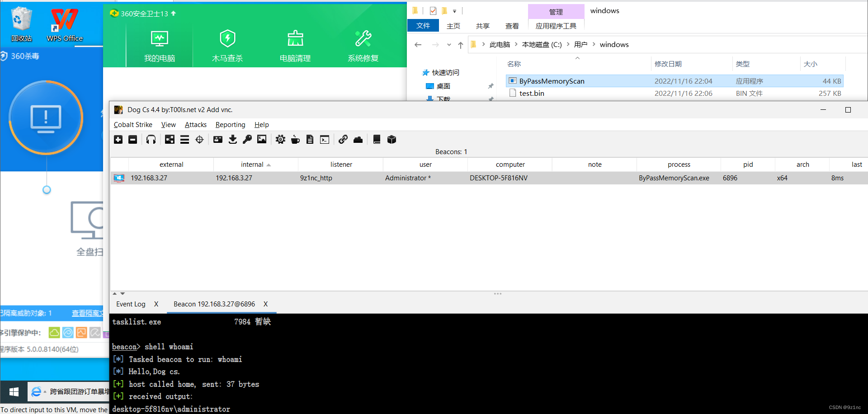
Task: Click Explorer up-one-level arrow
Action: (460, 44)
